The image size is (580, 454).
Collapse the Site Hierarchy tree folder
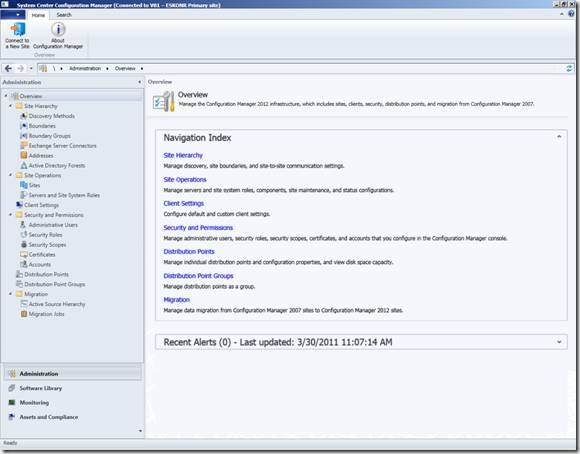tap(10, 106)
